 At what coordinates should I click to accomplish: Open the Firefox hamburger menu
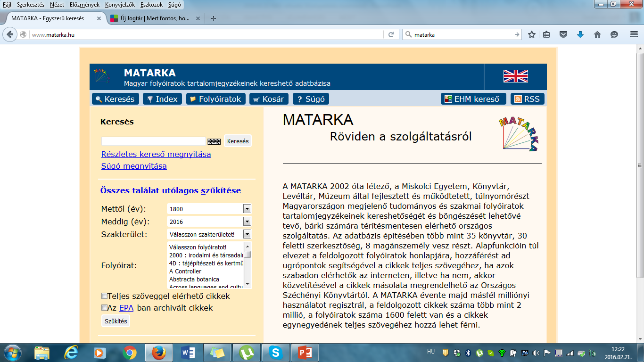634,34
